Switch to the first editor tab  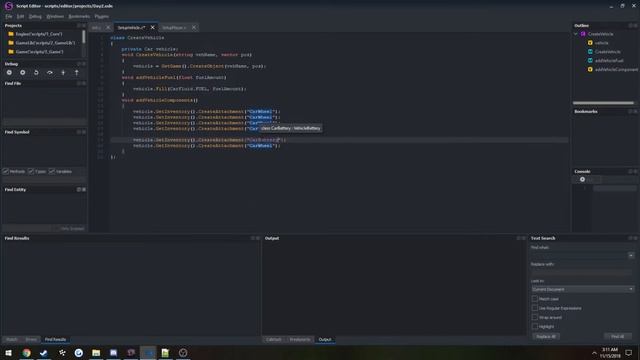click(96, 27)
